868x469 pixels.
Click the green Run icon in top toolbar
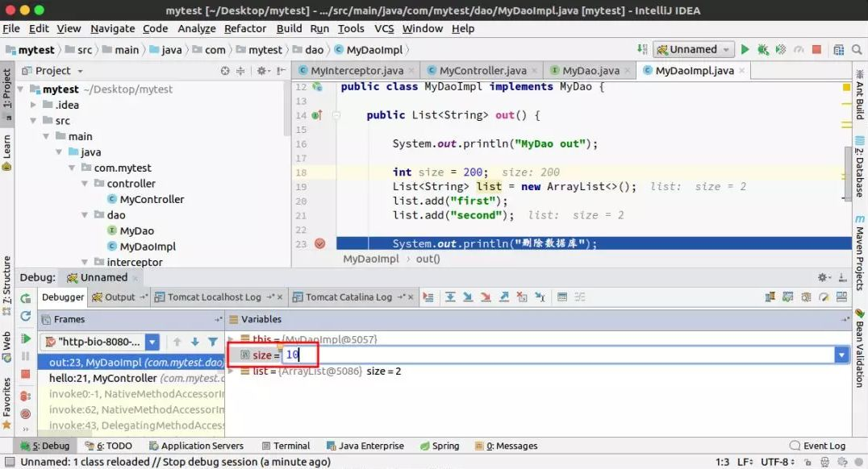tap(745, 49)
